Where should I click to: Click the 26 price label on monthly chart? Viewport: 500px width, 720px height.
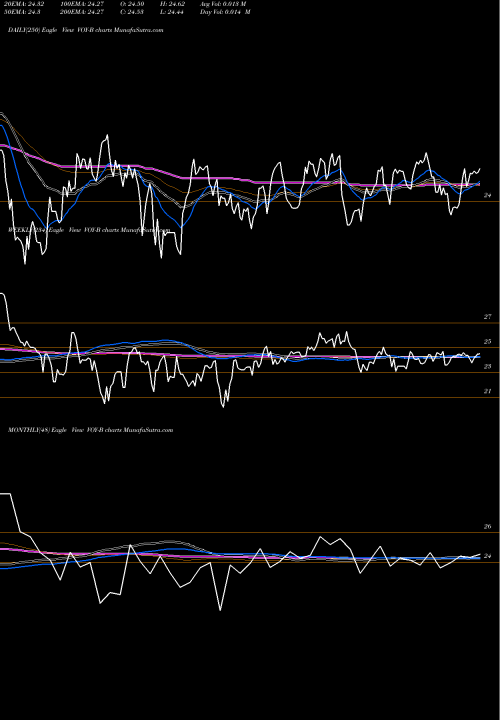pyautogui.click(x=488, y=527)
